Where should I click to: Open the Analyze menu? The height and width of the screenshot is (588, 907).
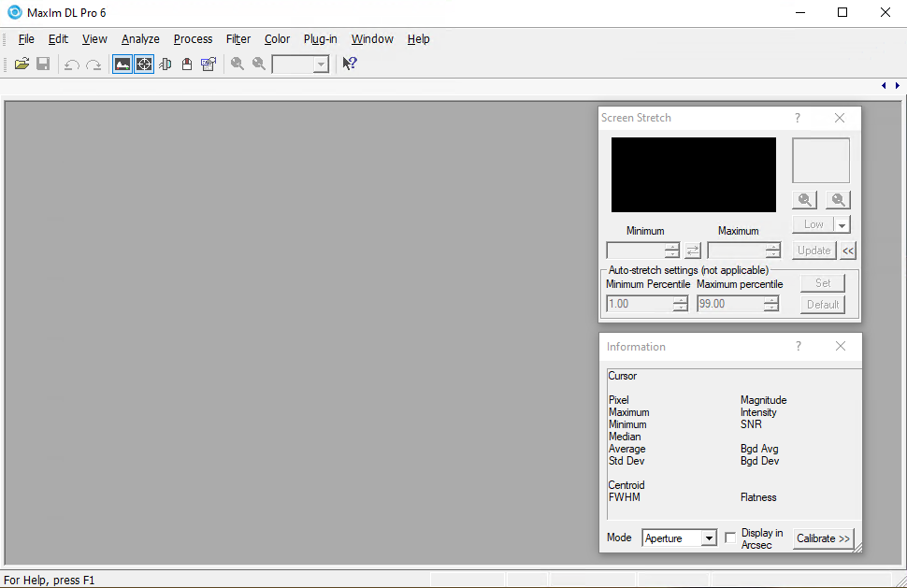[140, 39]
